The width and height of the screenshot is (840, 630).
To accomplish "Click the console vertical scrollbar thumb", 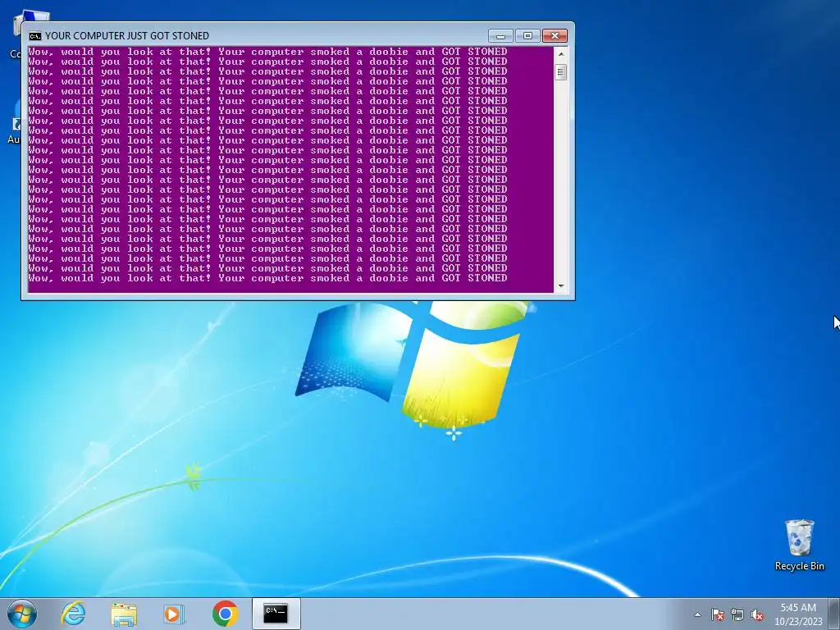I will coord(561,72).
